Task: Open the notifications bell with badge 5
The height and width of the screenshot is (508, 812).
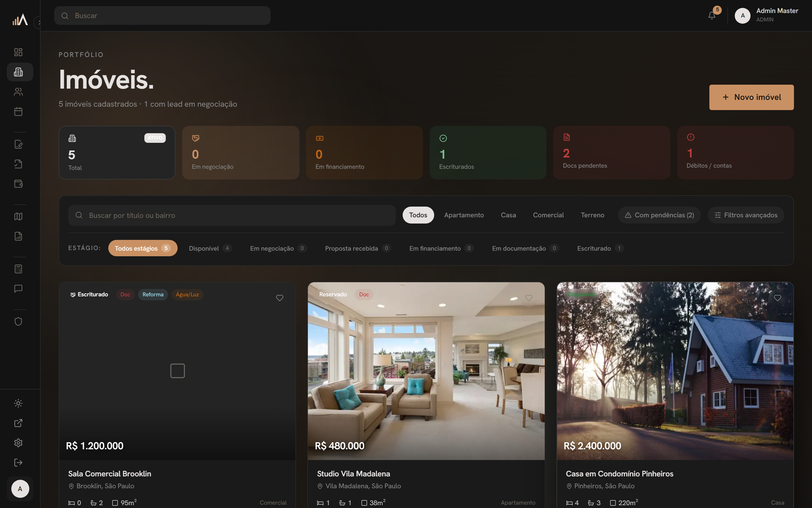Action: click(x=712, y=16)
